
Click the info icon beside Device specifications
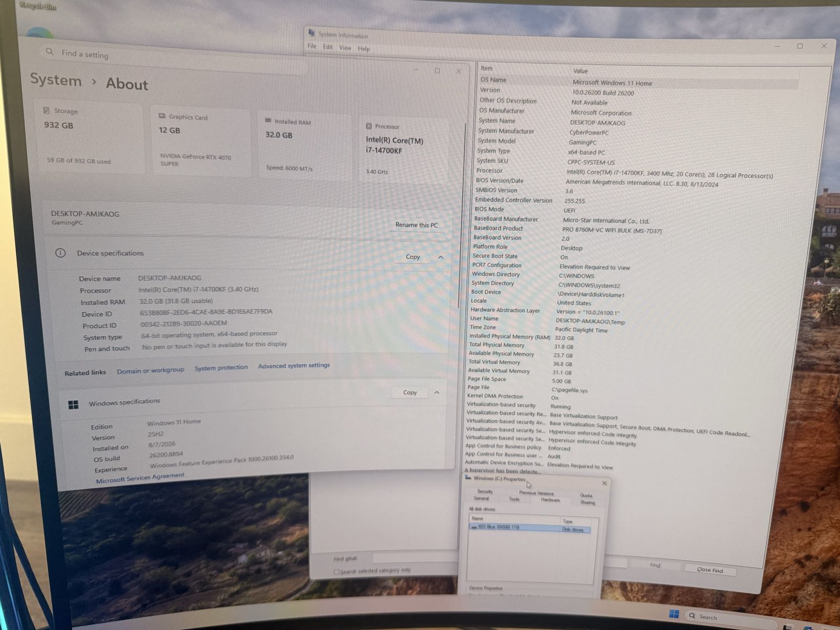point(60,253)
